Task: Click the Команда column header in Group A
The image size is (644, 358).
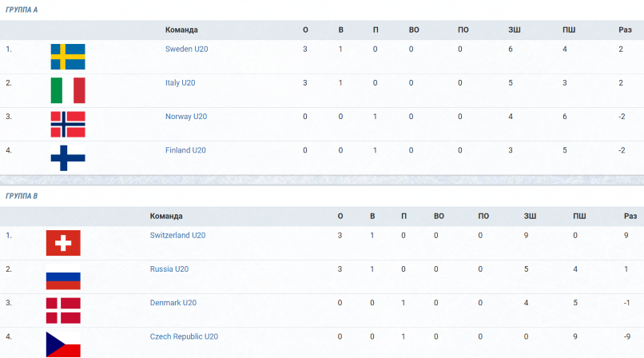Action: pyautogui.click(x=181, y=30)
